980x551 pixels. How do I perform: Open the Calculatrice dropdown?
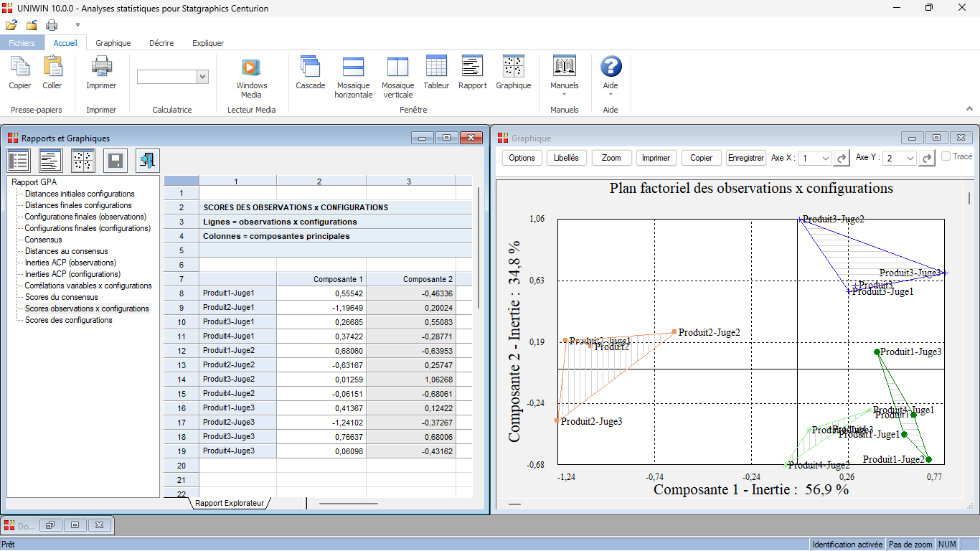(202, 77)
